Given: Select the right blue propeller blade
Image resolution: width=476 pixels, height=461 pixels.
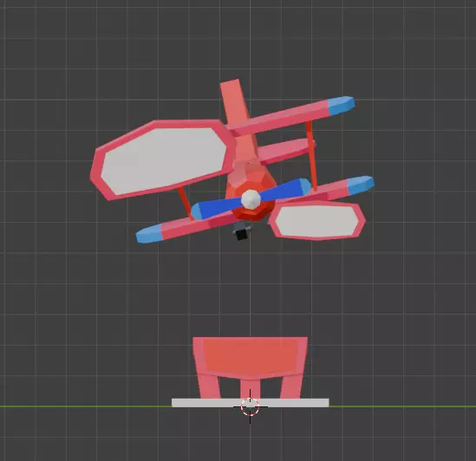Looking at the screenshot, I should click(x=285, y=189).
